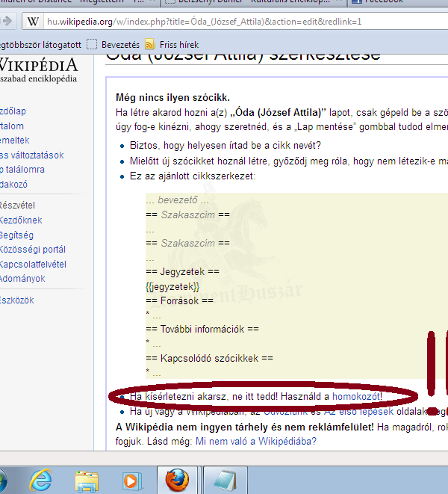Viewport: 448px width, 494px height.
Task: Click the '== Források ==' template line
Action: (x=179, y=300)
